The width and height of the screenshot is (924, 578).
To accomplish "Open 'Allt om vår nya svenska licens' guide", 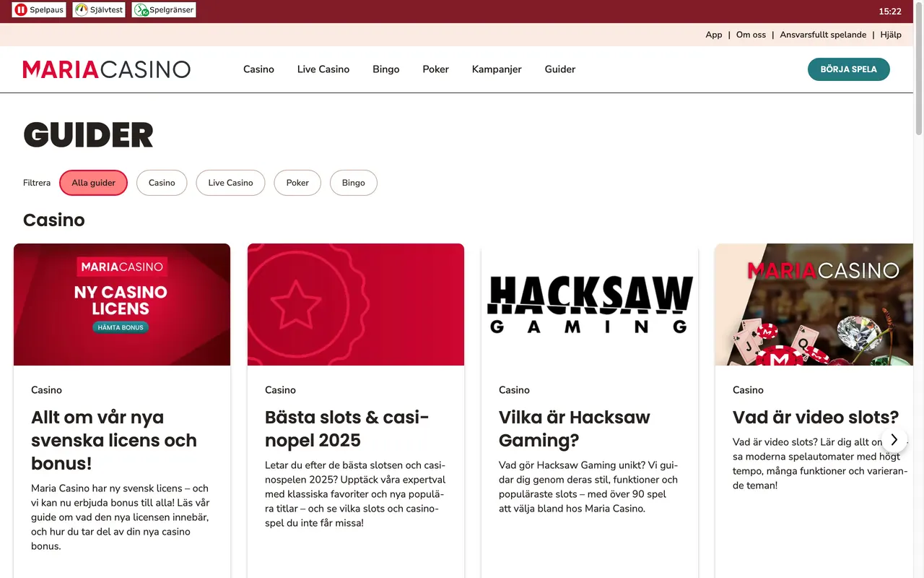I will (x=114, y=440).
